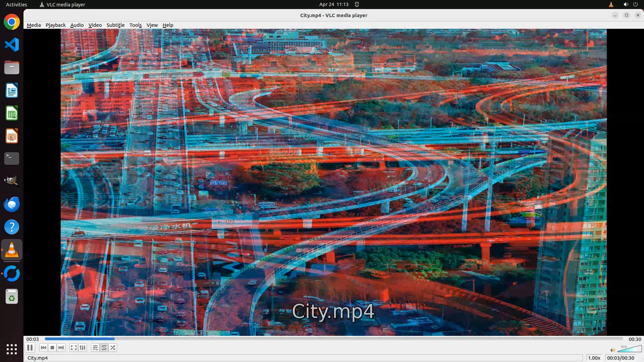Stop playback with the stop button

pyautogui.click(x=52, y=348)
